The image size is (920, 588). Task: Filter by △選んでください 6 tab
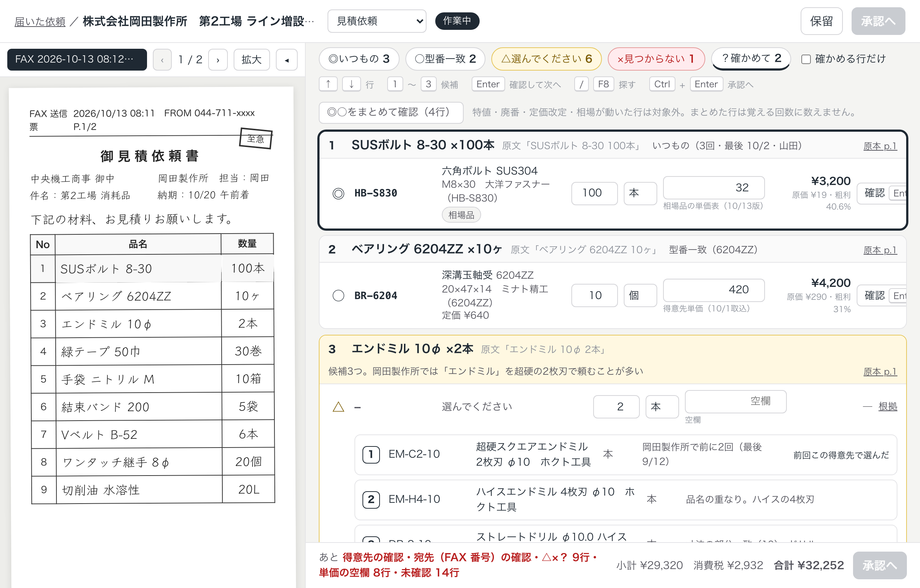point(546,59)
